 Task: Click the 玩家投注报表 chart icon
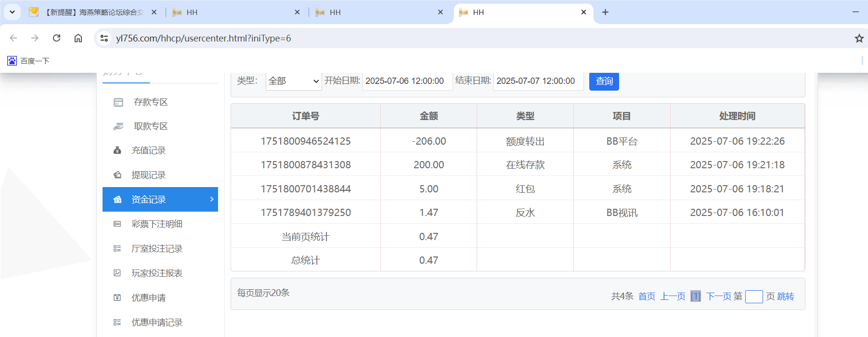117,273
